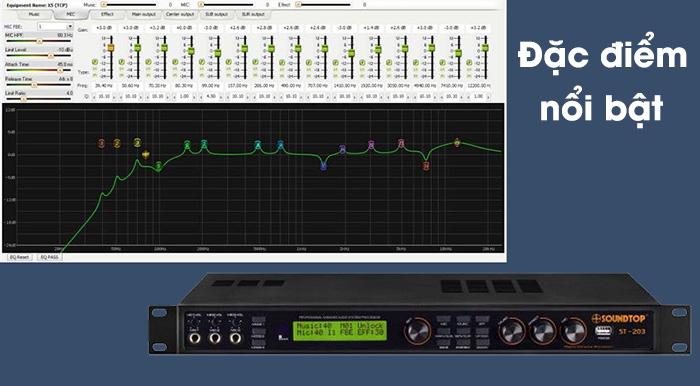Viewport: 700px width, 386px height.
Task: Open the Main output tab
Action: tap(144, 15)
